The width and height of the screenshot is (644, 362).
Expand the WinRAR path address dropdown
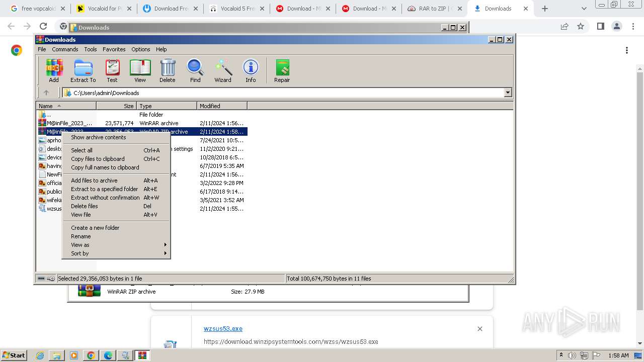(508, 93)
